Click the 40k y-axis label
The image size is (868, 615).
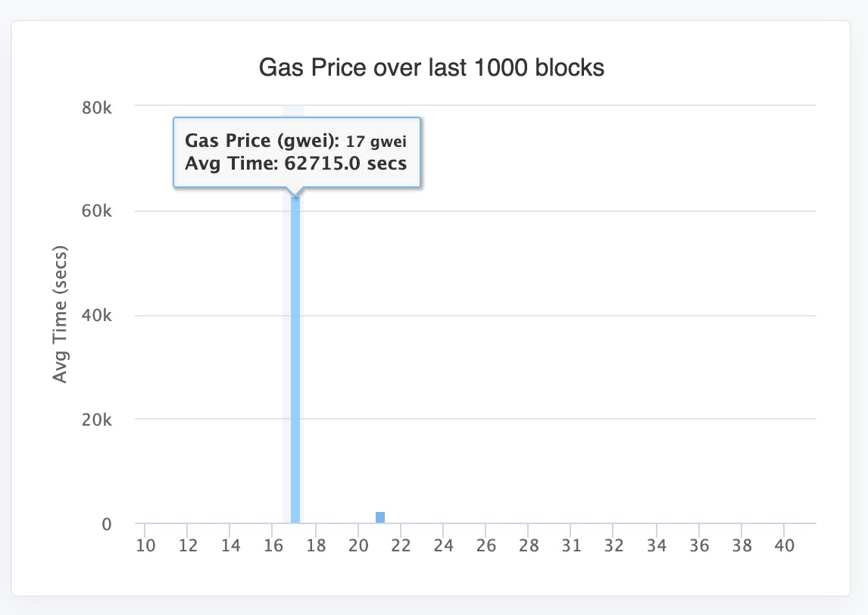point(97,315)
